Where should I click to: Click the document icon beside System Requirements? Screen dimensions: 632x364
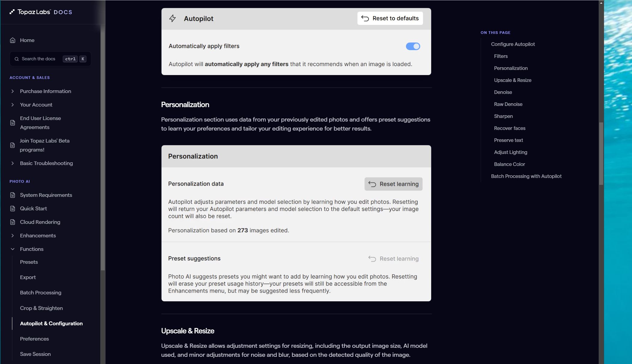click(x=12, y=195)
